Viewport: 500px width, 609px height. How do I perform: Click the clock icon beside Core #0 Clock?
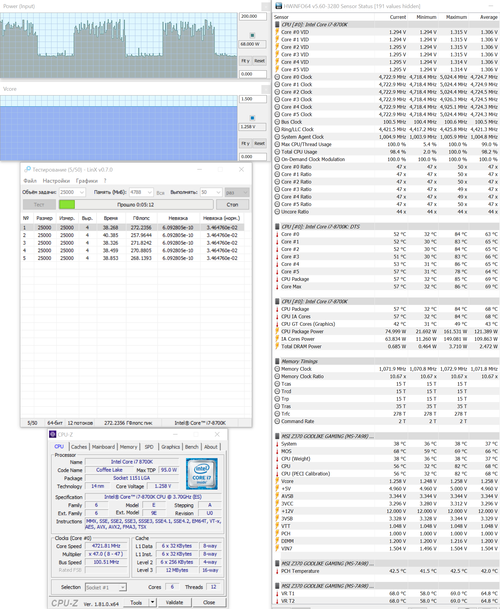click(277, 77)
